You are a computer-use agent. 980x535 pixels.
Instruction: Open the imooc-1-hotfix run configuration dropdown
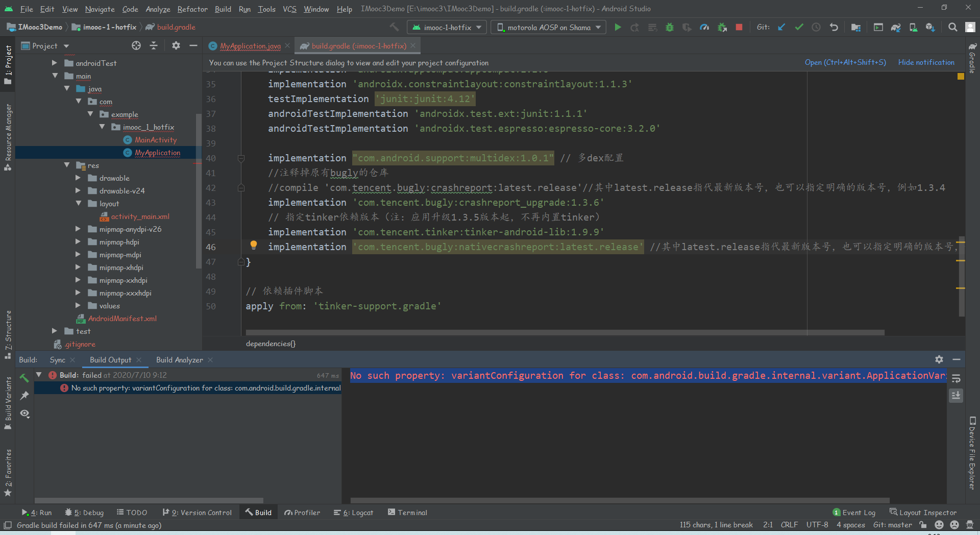pyautogui.click(x=447, y=27)
